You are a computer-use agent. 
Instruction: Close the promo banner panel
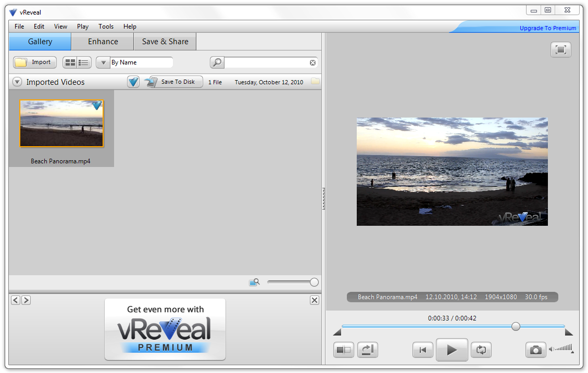[315, 300]
